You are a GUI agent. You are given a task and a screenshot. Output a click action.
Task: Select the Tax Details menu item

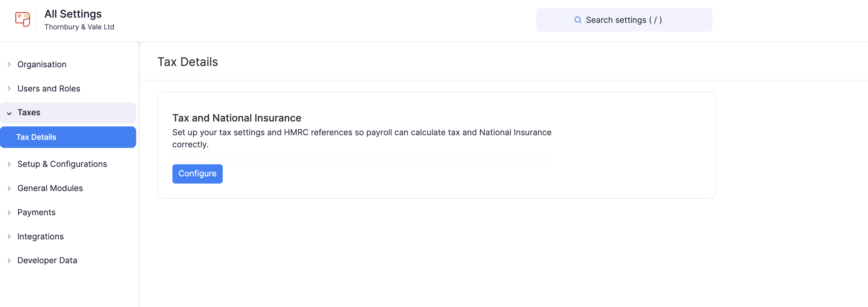tap(68, 137)
